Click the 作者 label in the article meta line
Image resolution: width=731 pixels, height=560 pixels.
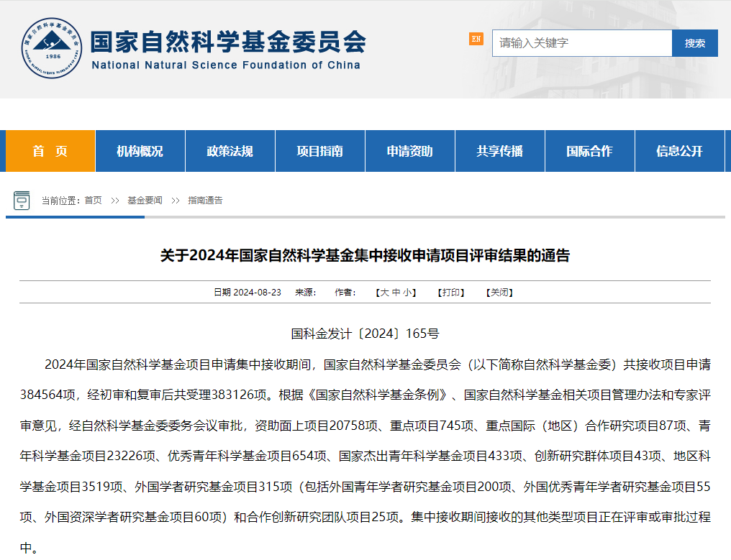click(x=345, y=293)
